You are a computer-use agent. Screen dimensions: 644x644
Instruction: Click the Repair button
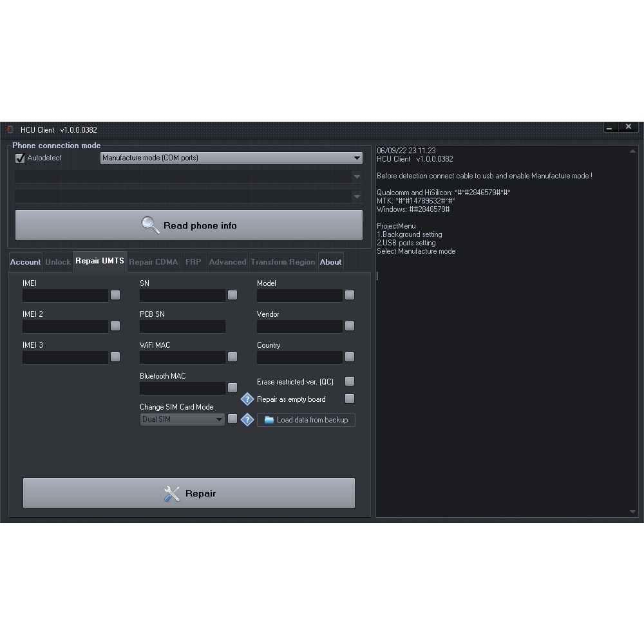click(189, 493)
